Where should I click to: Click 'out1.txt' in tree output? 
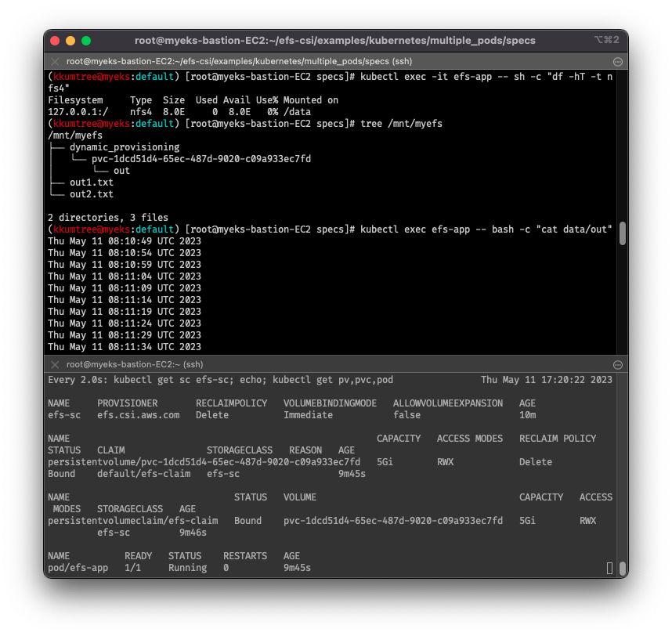click(92, 182)
